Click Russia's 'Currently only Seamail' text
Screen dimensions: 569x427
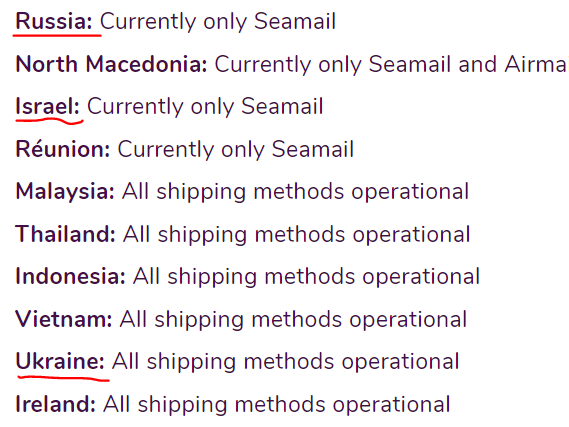[218, 21]
